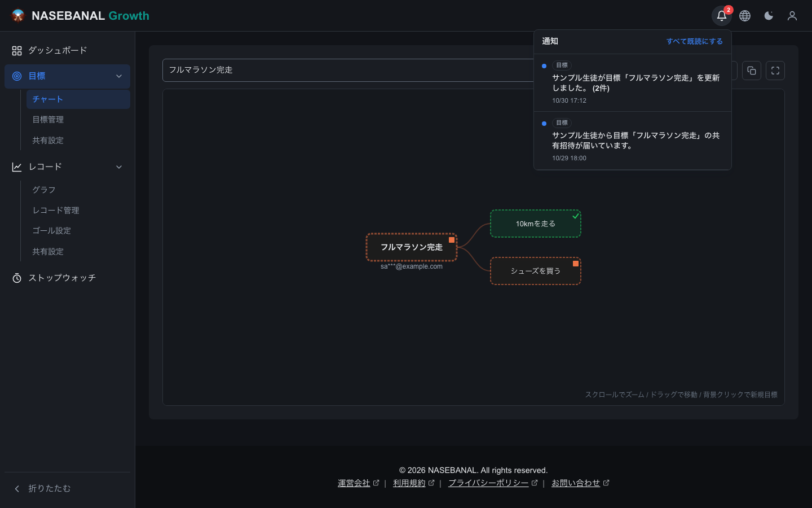Collapse the 目標 menu chevron
The width and height of the screenshot is (812, 508).
[x=119, y=76]
